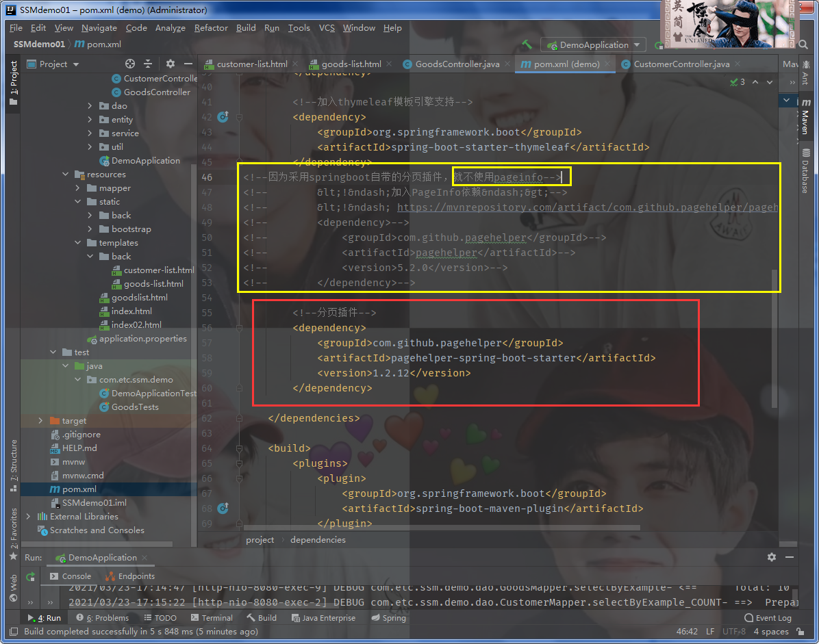The height and width of the screenshot is (644, 819).
Task: Open the Web tool window
Action: (14, 588)
